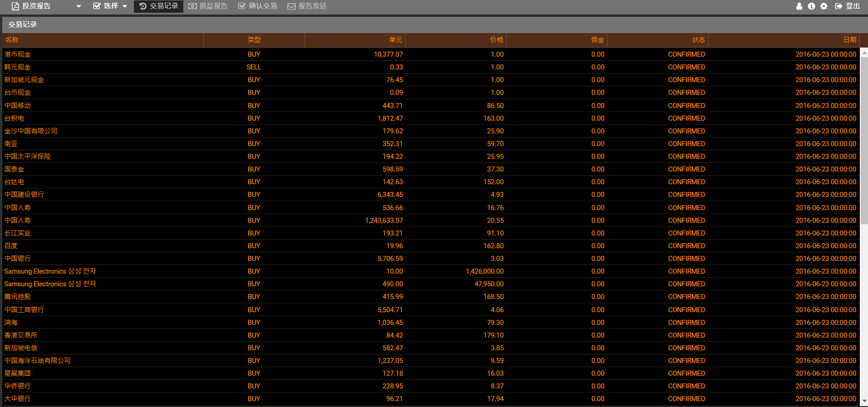The height and width of the screenshot is (407, 868).
Task: Select the 中国银行 row name
Action: 18,259
